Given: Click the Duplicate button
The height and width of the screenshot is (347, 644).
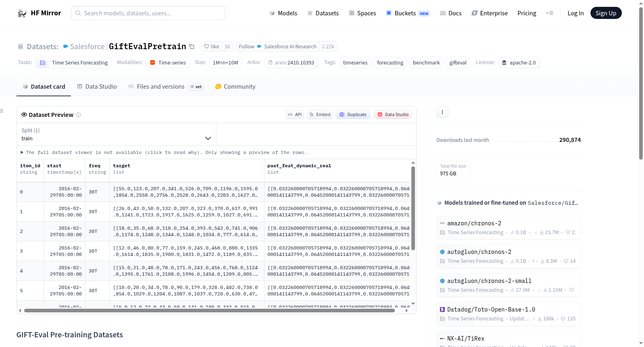Looking at the screenshot, I should click(x=353, y=115).
